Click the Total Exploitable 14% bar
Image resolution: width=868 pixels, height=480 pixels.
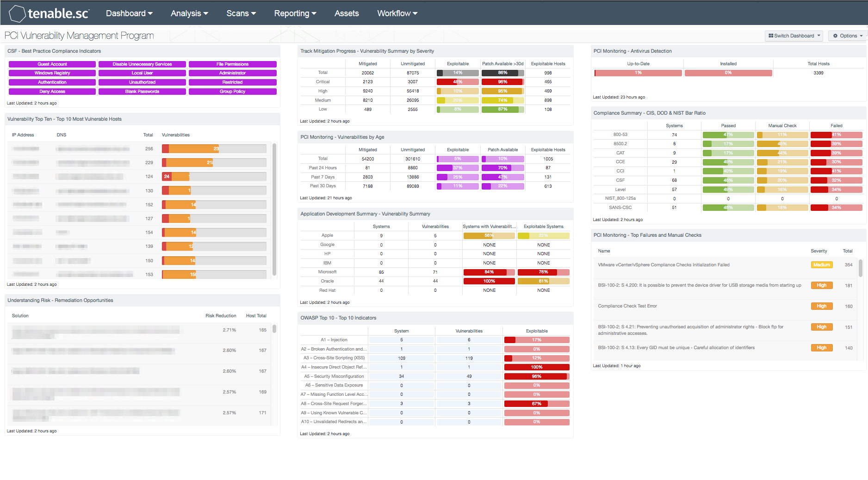pyautogui.click(x=458, y=73)
